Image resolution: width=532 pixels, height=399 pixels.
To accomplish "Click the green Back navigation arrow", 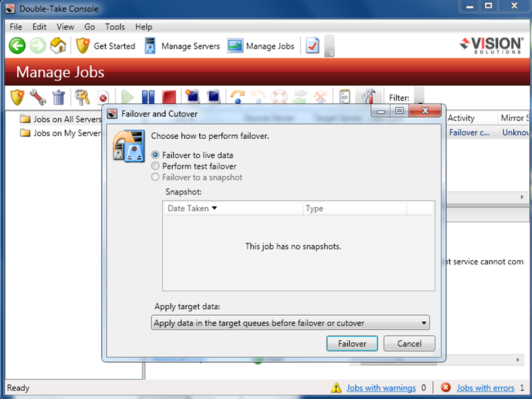I will pos(17,46).
